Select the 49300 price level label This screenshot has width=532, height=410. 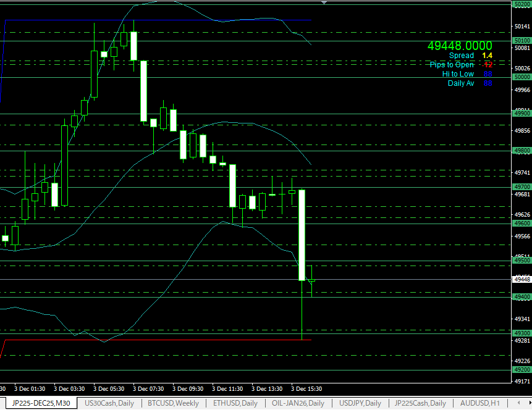coord(522,333)
